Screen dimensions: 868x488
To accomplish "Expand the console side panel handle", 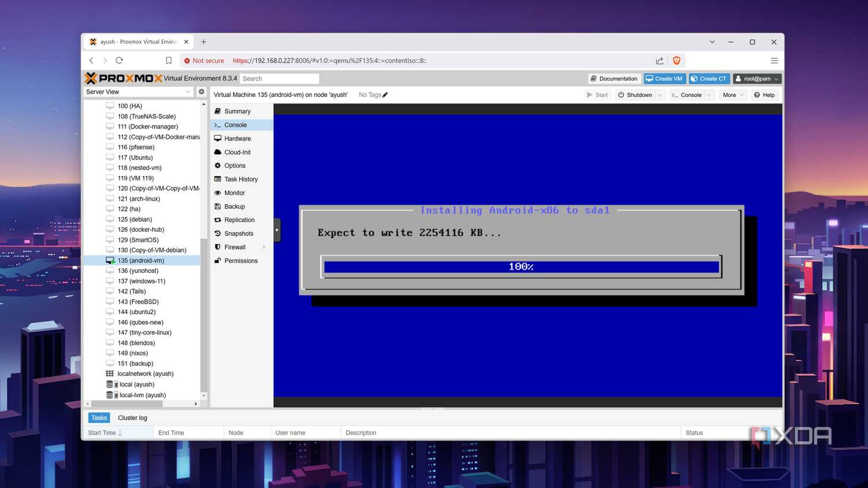I will 277,230.
